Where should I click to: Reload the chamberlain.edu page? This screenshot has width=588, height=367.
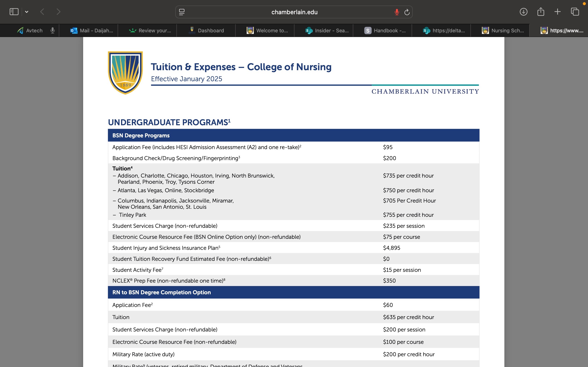point(407,12)
